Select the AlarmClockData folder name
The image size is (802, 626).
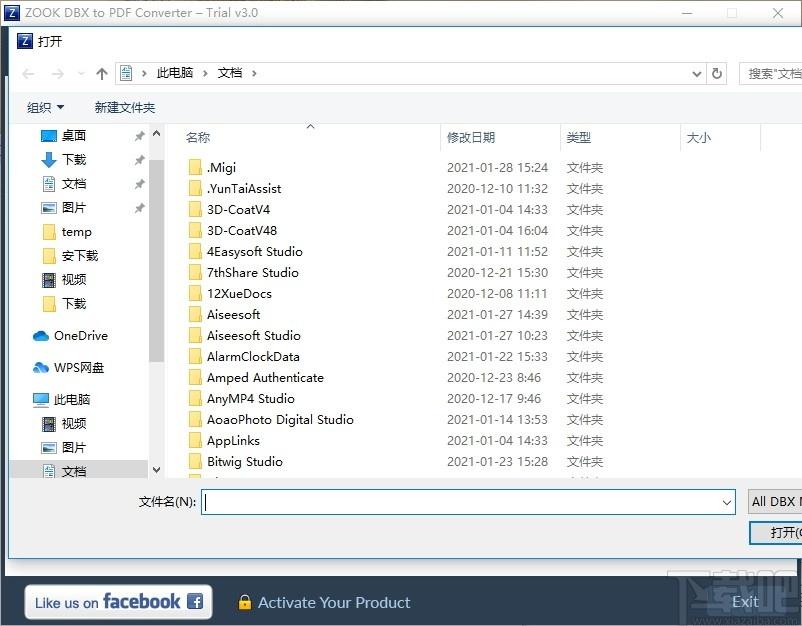click(253, 356)
